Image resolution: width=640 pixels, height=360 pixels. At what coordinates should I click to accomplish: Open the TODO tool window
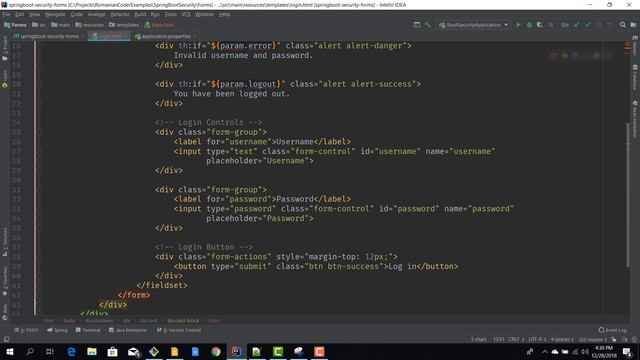[27, 330]
